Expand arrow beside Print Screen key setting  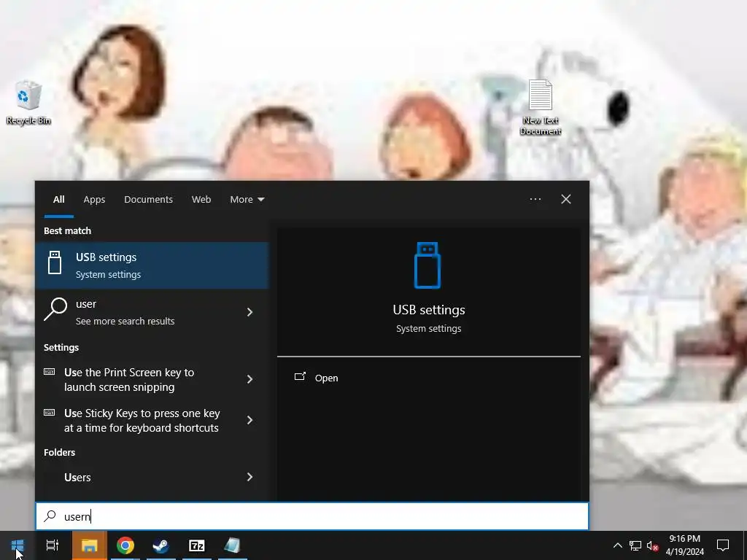click(249, 379)
